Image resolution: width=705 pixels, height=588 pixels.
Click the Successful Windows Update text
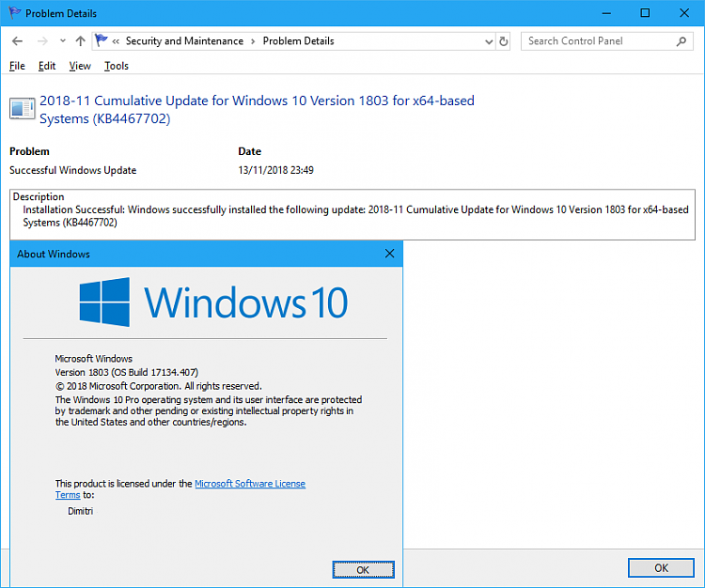[72, 170]
